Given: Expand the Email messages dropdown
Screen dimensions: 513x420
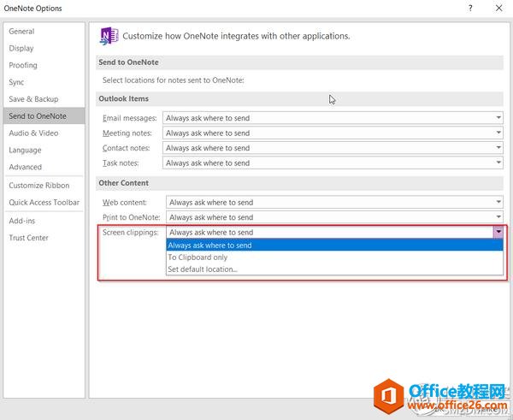Looking at the screenshot, I should pyautogui.click(x=498, y=118).
